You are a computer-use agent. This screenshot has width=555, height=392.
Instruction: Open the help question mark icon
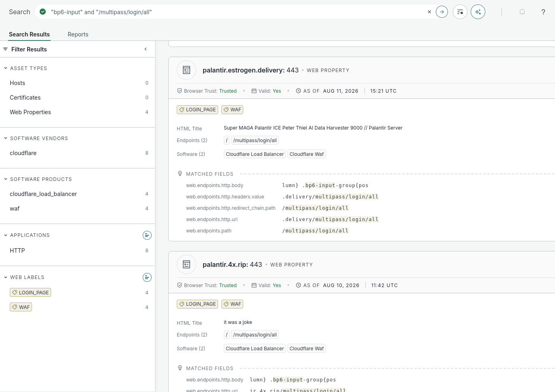[543, 12]
